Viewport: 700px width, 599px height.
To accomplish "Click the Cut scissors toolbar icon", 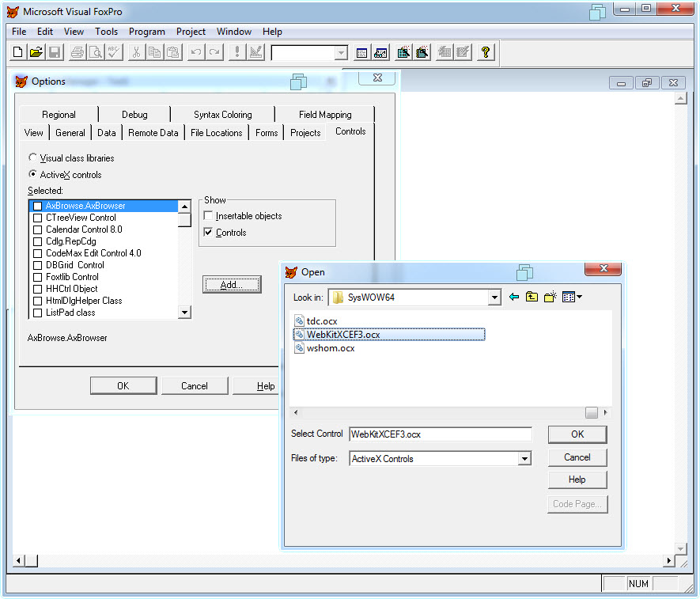I will (136, 53).
